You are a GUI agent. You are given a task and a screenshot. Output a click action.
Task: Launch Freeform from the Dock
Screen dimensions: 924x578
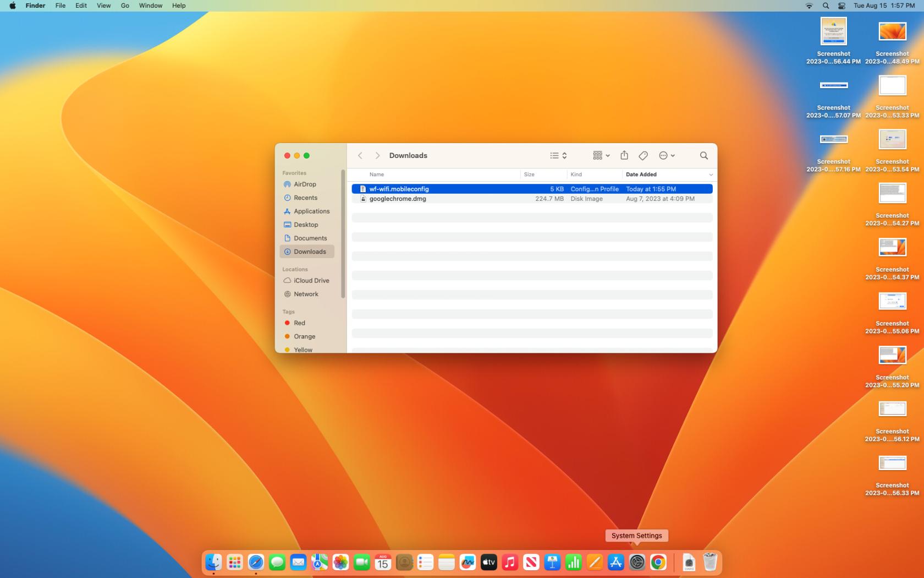tap(468, 562)
